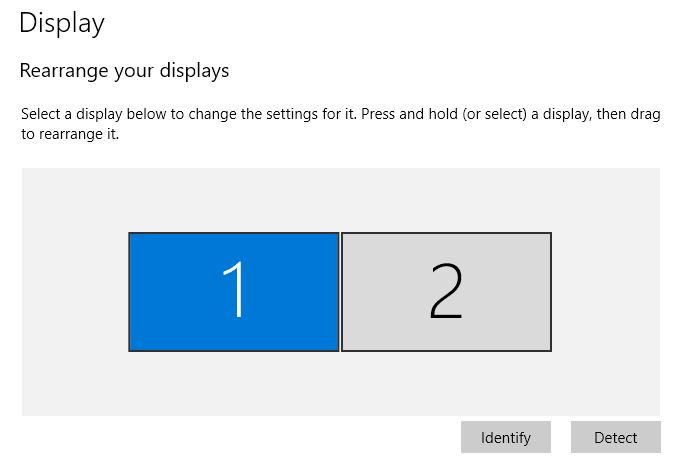The width and height of the screenshot is (676, 463).
Task: Click the black numeral 2 on the display
Action: (x=446, y=291)
